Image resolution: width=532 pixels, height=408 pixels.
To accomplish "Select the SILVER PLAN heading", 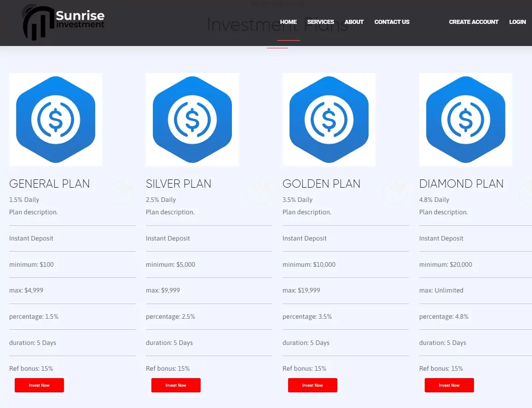I will 179,184.
